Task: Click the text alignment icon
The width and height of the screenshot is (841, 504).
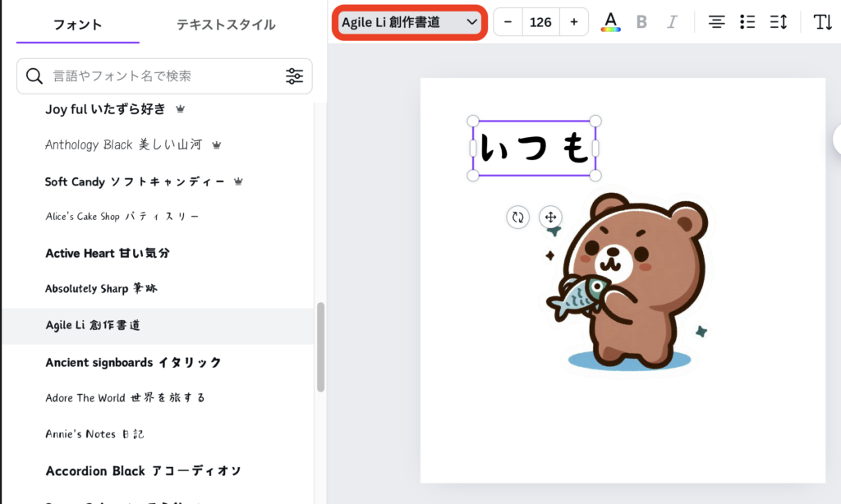Action: (716, 22)
